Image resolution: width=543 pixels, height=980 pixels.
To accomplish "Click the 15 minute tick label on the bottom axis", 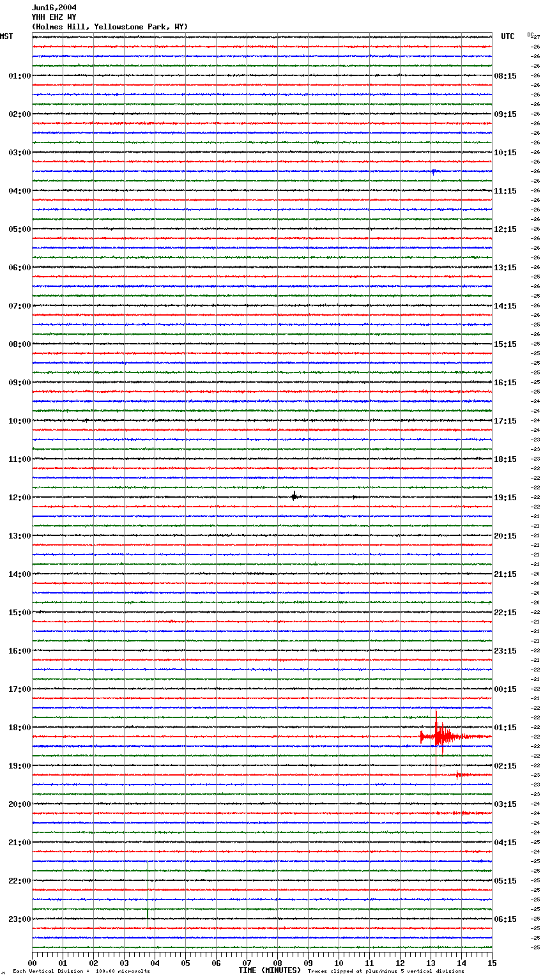I will pyautogui.click(x=492, y=963).
